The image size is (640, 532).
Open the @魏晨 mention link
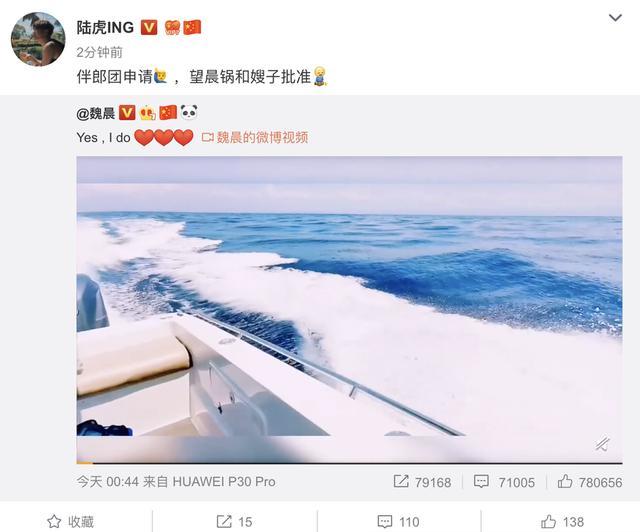tap(96, 113)
